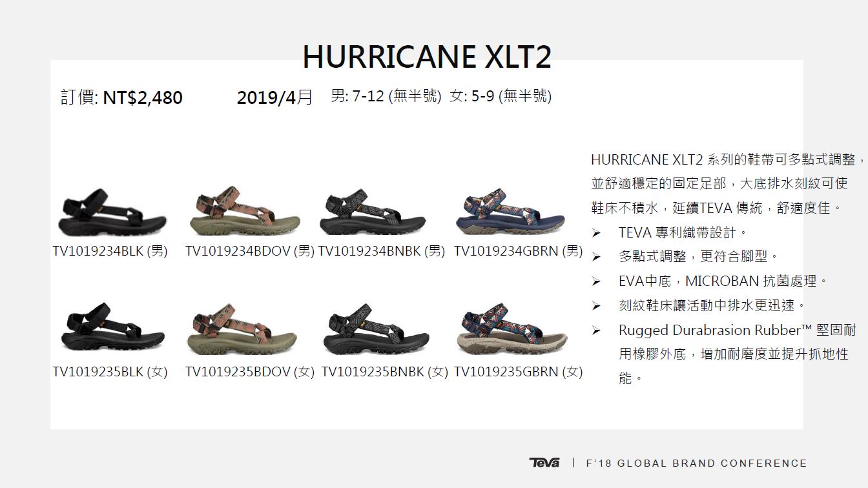Click the F'18 GLOBAL BRAND CONFERENCE footer text
This screenshot has height=488, width=868.
(x=697, y=463)
